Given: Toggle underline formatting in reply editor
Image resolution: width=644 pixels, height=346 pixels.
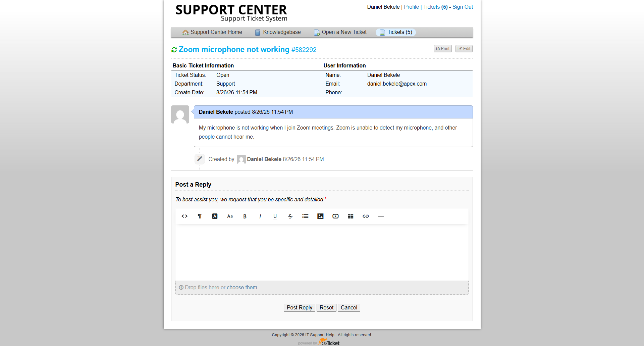Looking at the screenshot, I should click(275, 216).
